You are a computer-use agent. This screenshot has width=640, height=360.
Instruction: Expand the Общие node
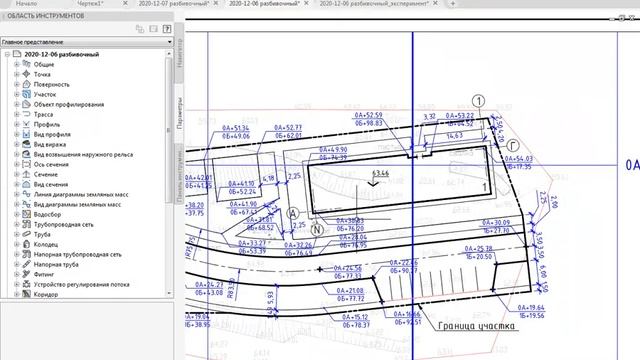pyautogui.click(x=17, y=64)
